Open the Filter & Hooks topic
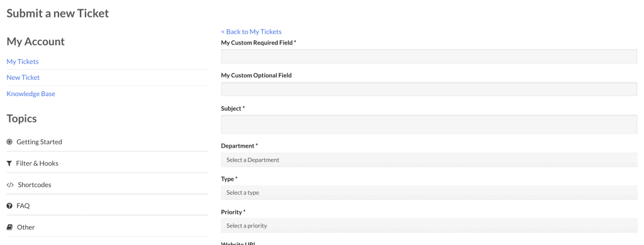This screenshot has width=644, height=245. (x=37, y=163)
